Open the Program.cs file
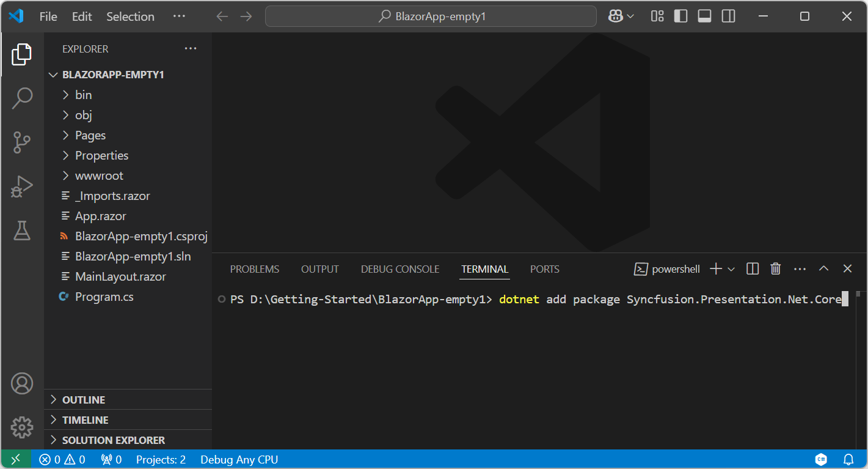The height and width of the screenshot is (469, 868). 128,297
